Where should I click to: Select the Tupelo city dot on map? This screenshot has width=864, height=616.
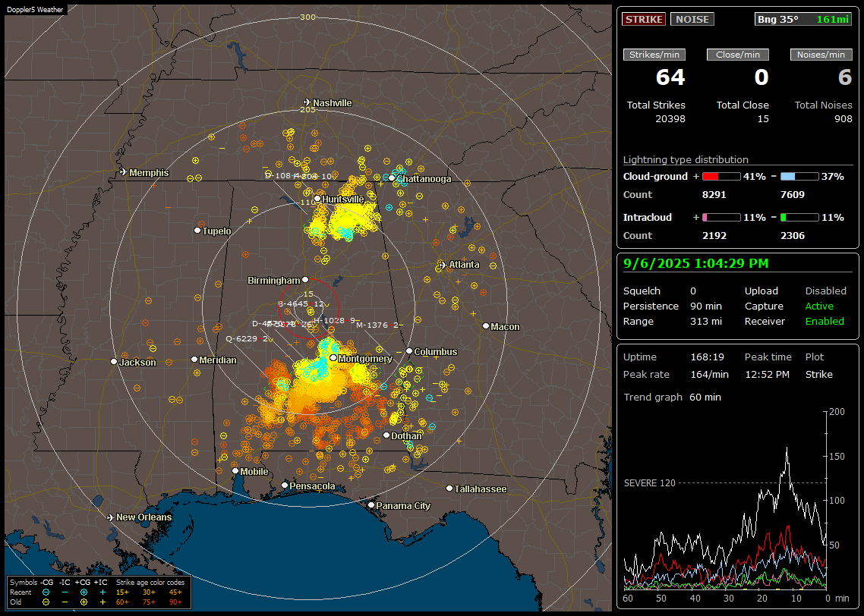pyautogui.click(x=197, y=230)
